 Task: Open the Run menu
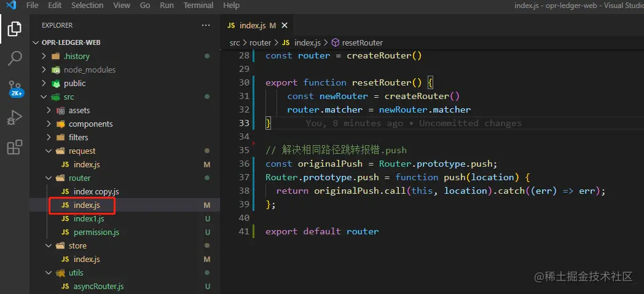[167, 6]
